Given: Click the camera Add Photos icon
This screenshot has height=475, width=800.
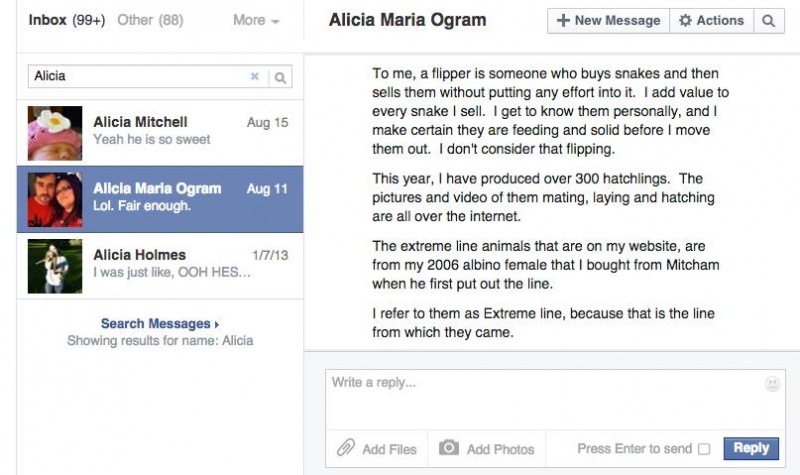Looking at the screenshot, I should pyautogui.click(x=449, y=447).
